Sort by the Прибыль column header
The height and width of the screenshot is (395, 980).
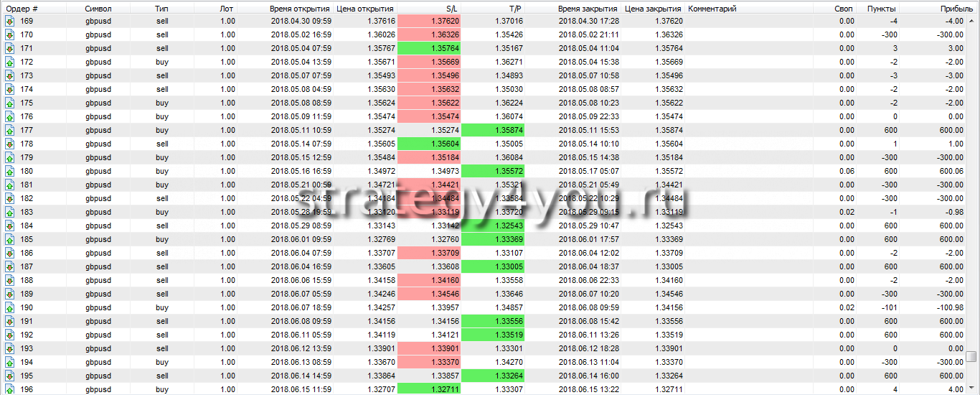pos(956,8)
